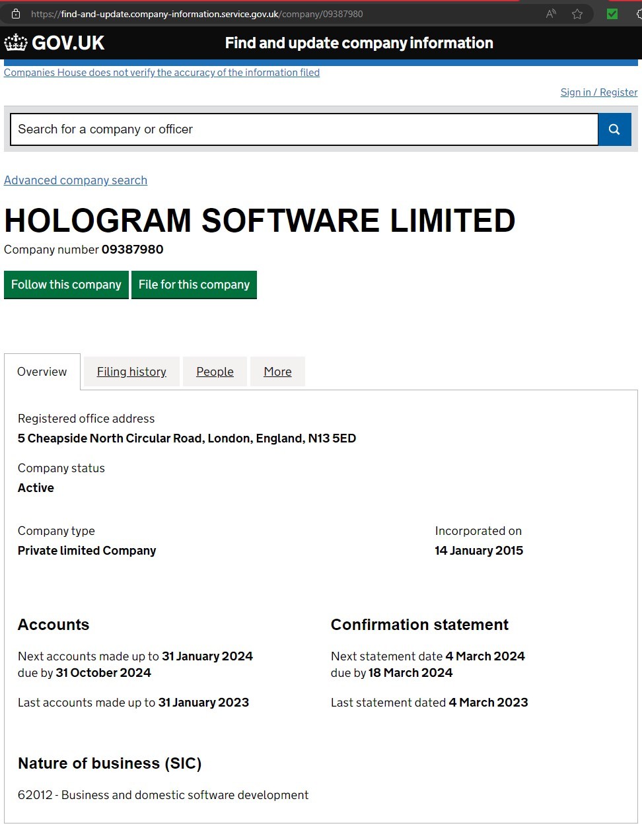Click the HOLOGRAM SOFTWARE LIMITED heading

click(x=260, y=221)
